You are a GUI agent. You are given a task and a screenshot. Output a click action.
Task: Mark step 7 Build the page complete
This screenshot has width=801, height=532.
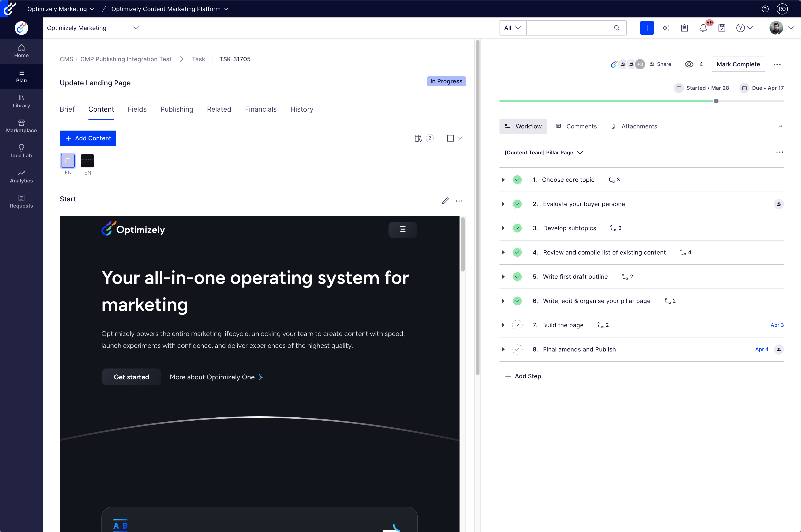tap(517, 325)
